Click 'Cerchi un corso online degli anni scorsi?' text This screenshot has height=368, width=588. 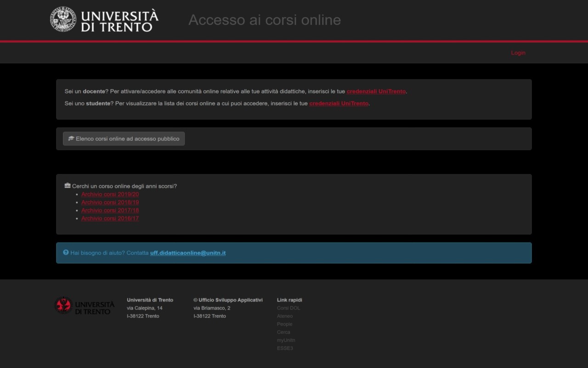[124, 186]
